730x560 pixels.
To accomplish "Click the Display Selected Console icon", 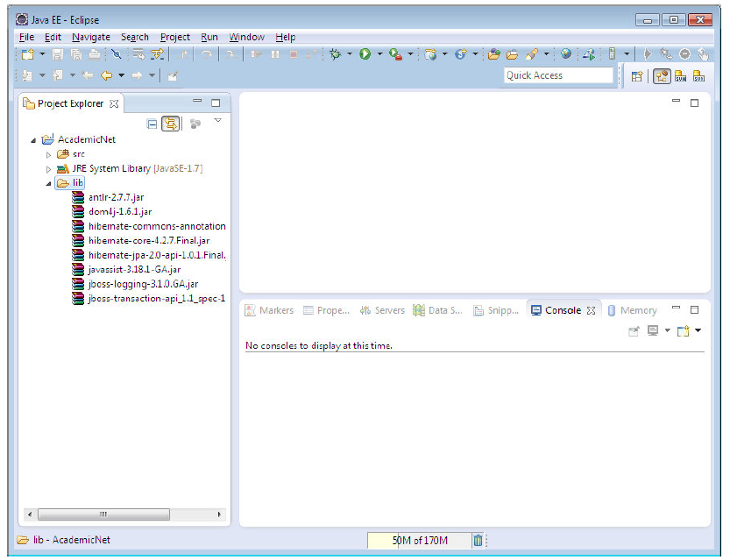I will [653, 331].
